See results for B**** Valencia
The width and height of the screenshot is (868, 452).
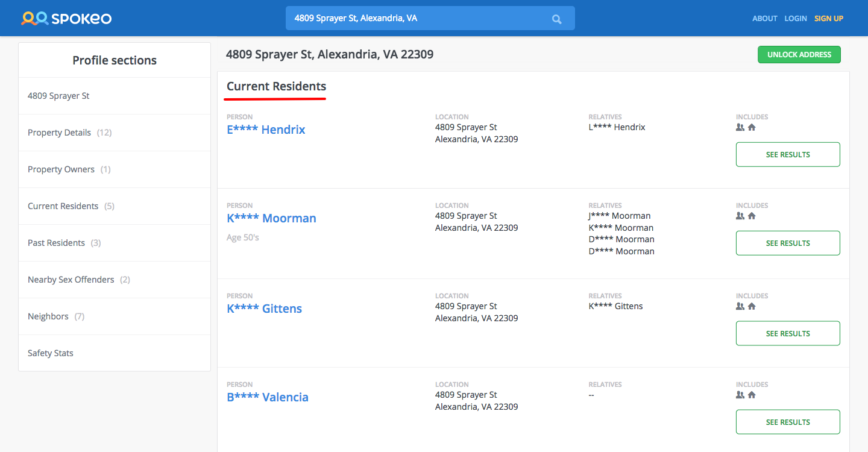coord(788,422)
